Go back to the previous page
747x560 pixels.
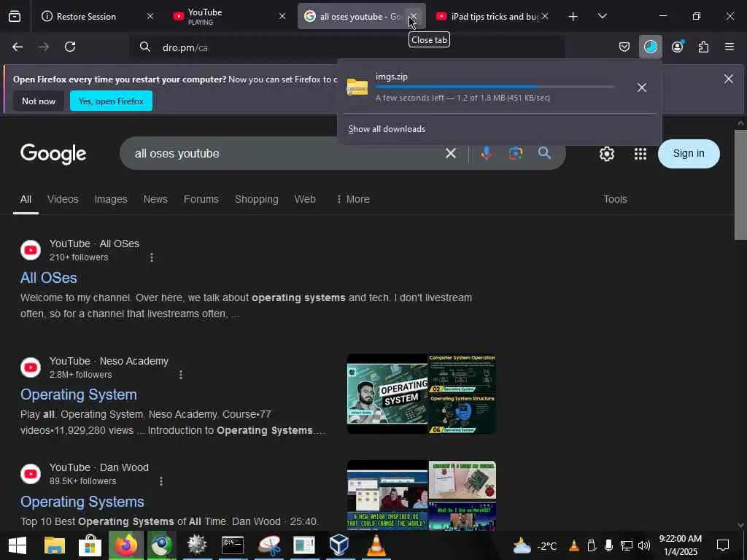click(x=18, y=47)
